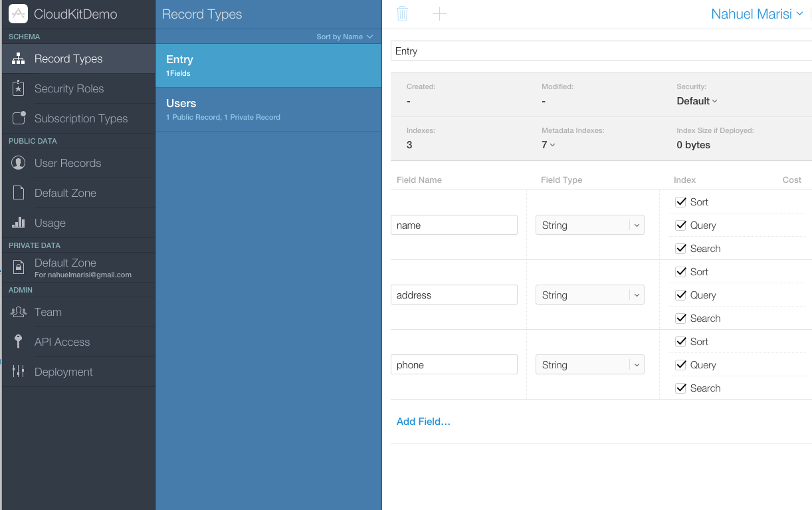Viewport: 812px width, 510px height.
Task: Open field type dropdown for address
Action: 590,295
